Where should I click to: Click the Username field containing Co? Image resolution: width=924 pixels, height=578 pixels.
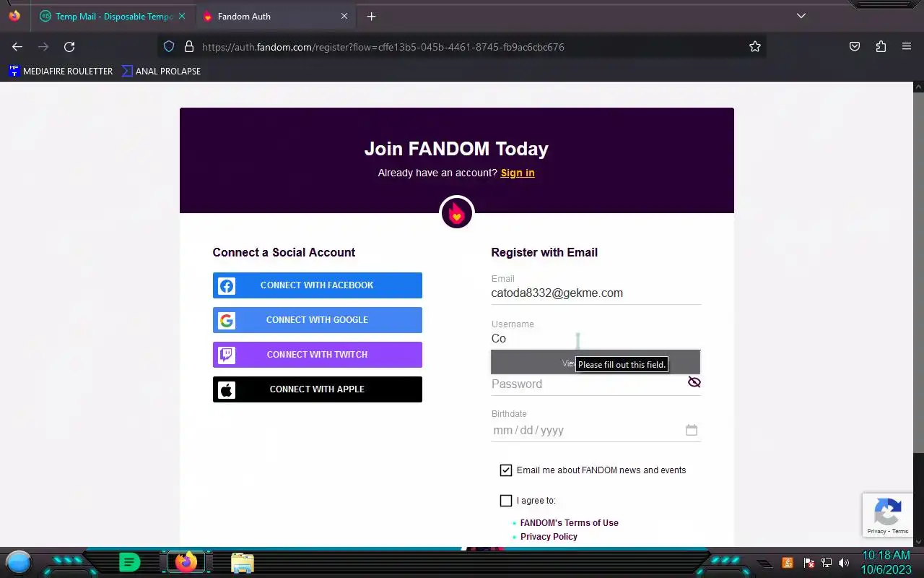(596, 339)
